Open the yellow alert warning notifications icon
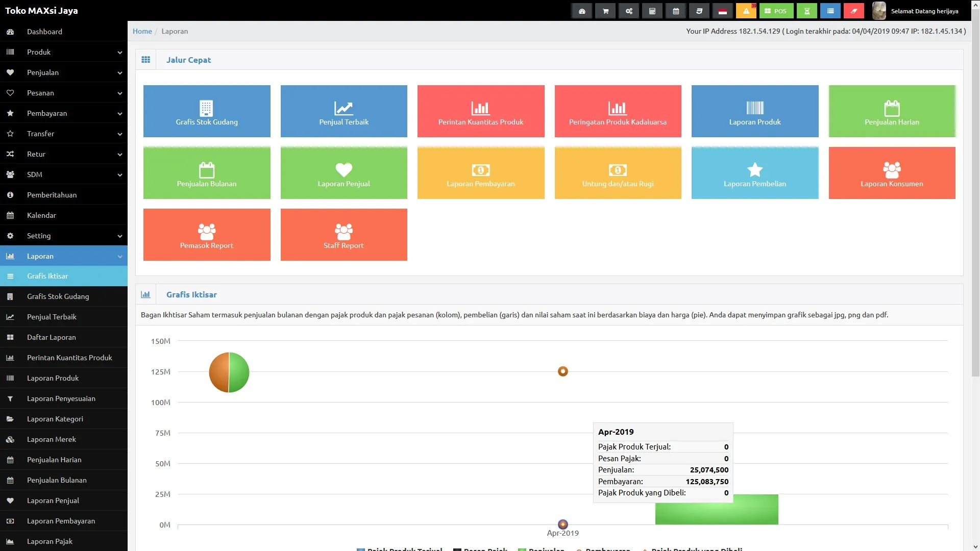The height and width of the screenshot is (551, 980). pos(746,11)
